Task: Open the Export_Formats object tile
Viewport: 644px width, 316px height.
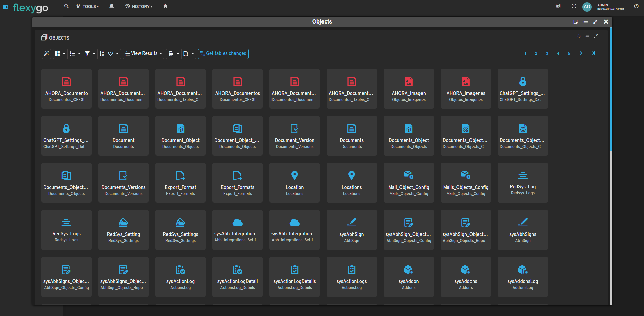Action: click(238, 183)
